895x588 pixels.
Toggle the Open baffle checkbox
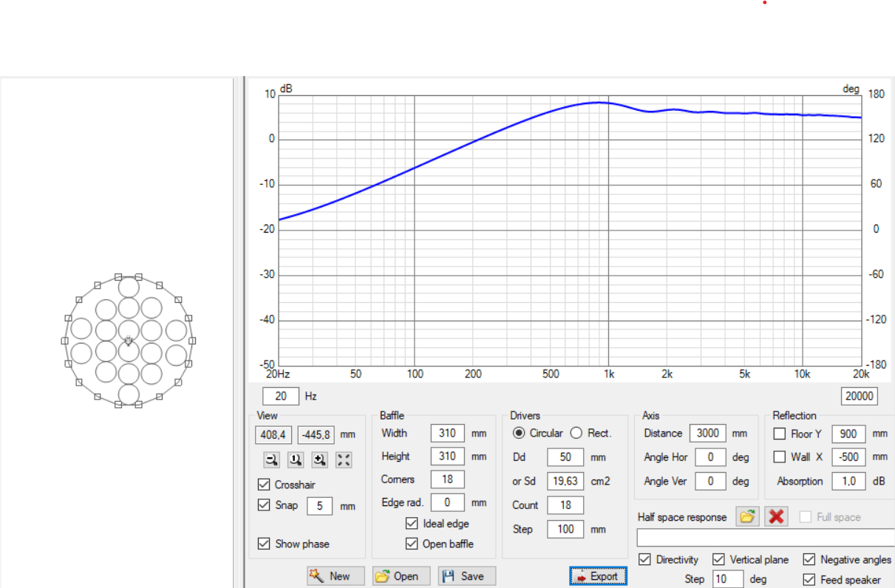(x=412, y=544)
